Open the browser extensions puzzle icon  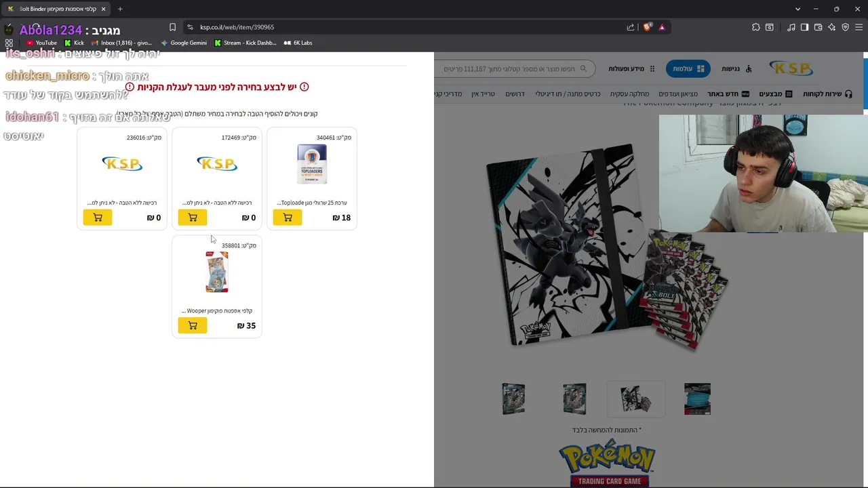[756, 27]
